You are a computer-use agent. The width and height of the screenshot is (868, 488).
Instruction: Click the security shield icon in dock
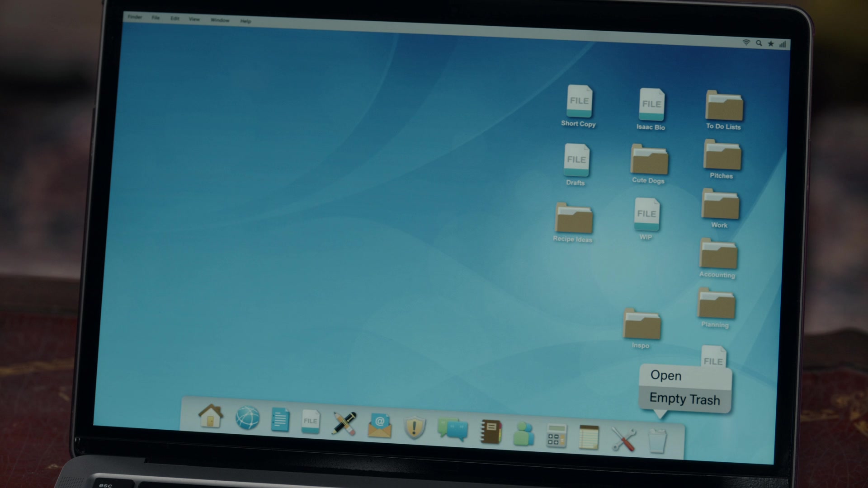414,427
